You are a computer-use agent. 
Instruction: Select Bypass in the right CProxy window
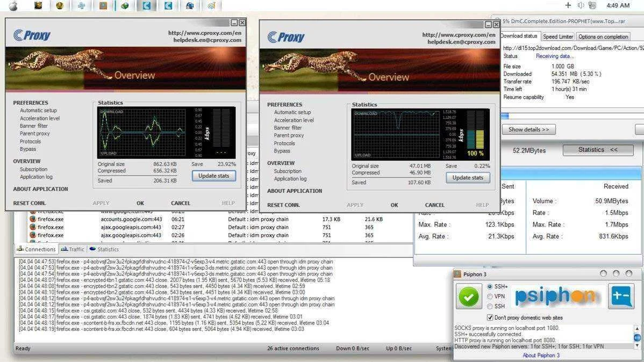[282, 151]
